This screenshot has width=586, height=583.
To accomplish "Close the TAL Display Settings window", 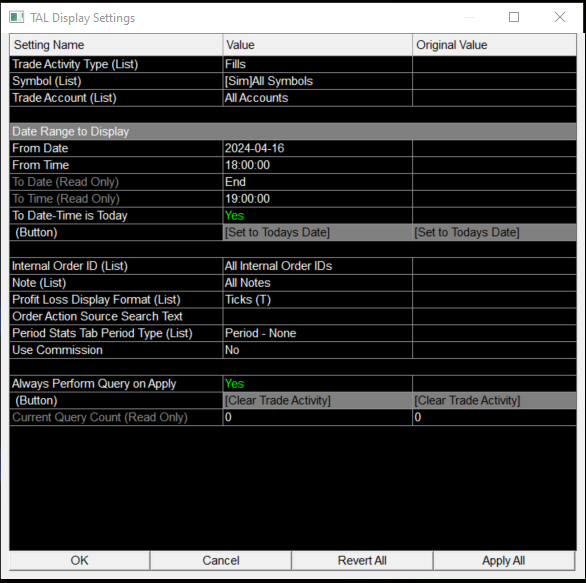I will tap(559, 17).
